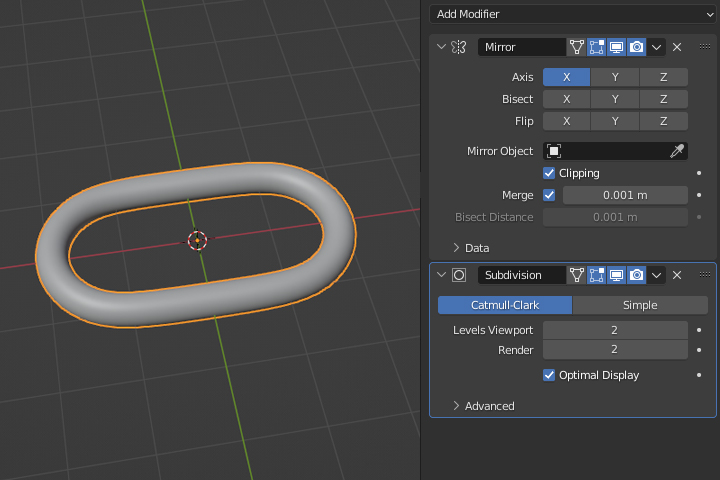Rename the Mirror modifier name field
The width and height of the screenshot is (720, 480).
tap(522, 47)
